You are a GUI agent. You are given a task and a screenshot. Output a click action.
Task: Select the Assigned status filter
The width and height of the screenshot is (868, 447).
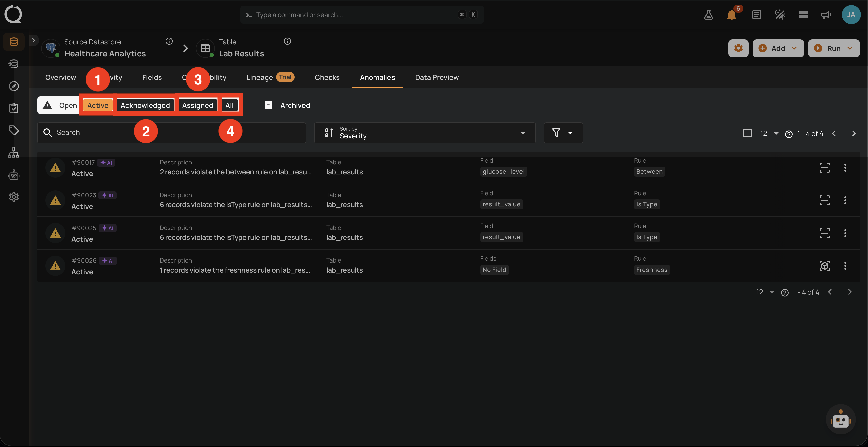click(x=197, y=105)
